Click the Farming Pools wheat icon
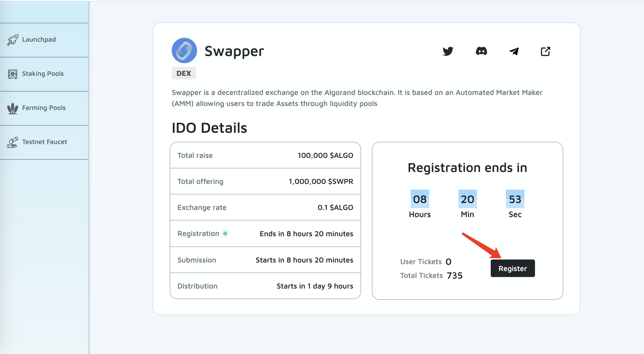 (x=12, y=108)
